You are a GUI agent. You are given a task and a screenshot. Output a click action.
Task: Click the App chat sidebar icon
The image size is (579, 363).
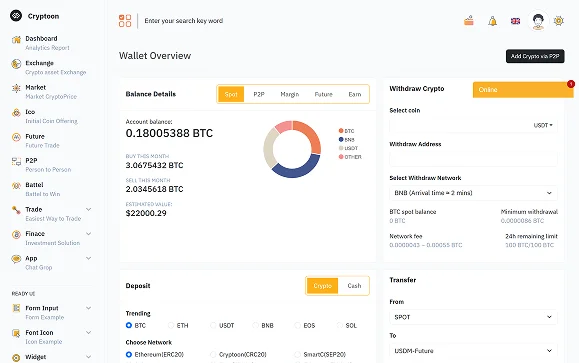[x=16, y=259]
